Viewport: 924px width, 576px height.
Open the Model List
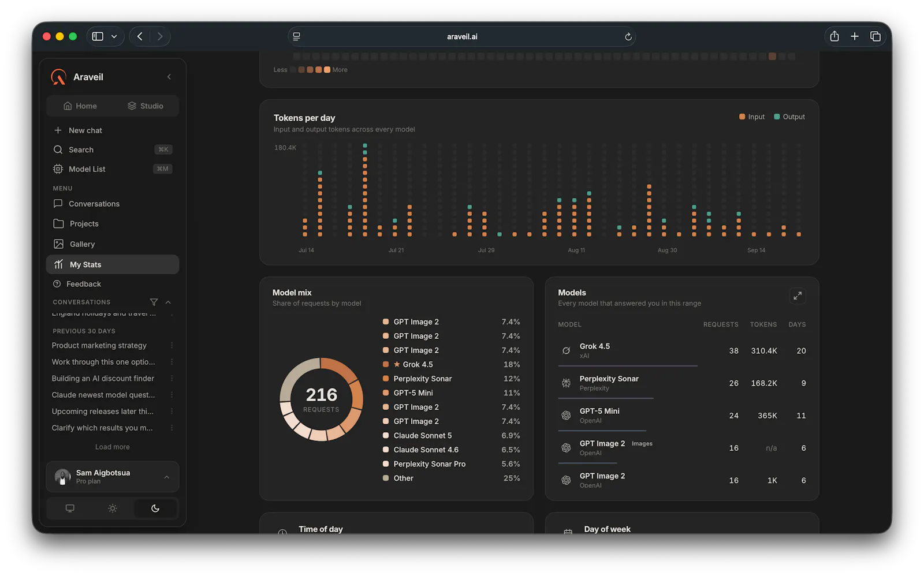pyautogui.click(x=113, y=169)
